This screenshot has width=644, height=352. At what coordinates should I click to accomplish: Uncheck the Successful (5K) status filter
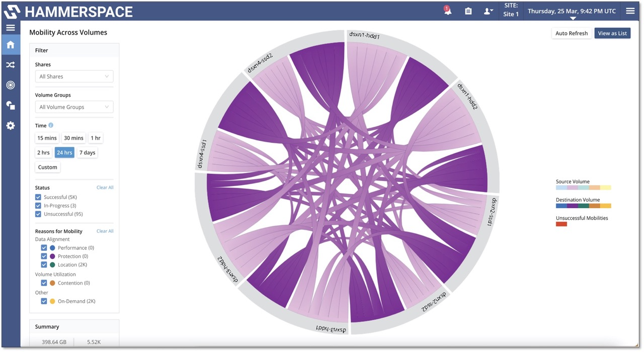(x=38, y=197)
